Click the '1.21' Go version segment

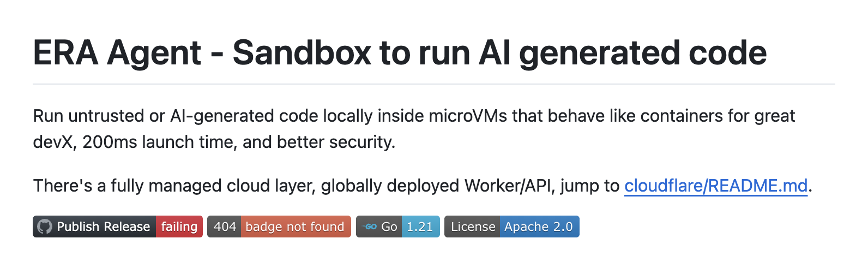pyautogui.click(x=420, y=227)
